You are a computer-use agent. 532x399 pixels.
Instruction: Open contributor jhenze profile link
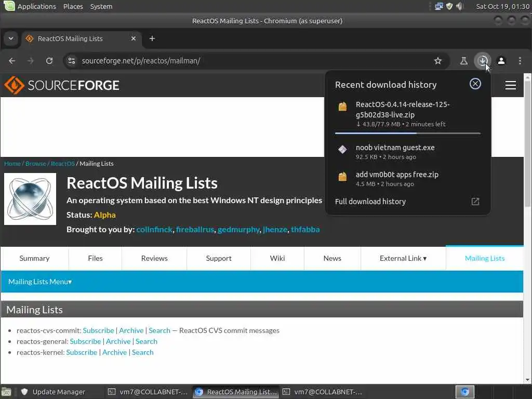[x=275, y=230]
